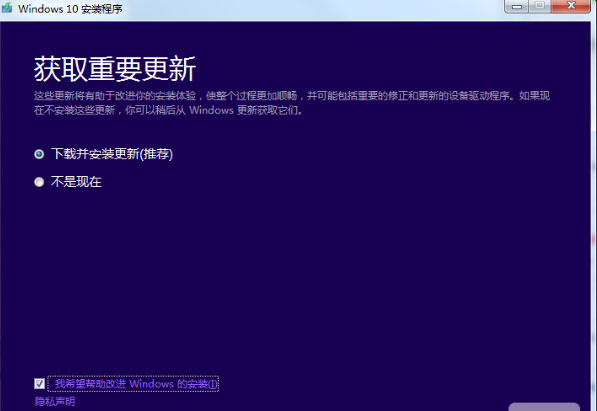Click the disabled maximize button in title bar

540,6
